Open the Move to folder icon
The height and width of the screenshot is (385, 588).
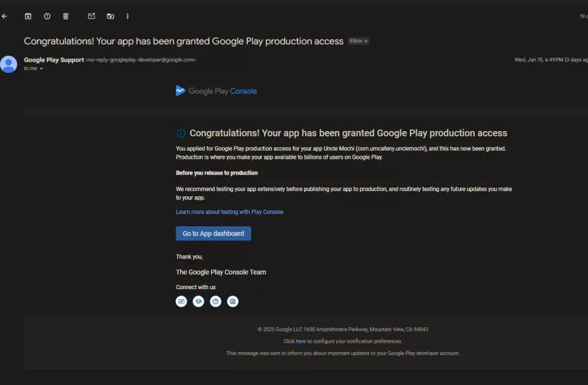[x=110, y=16]
